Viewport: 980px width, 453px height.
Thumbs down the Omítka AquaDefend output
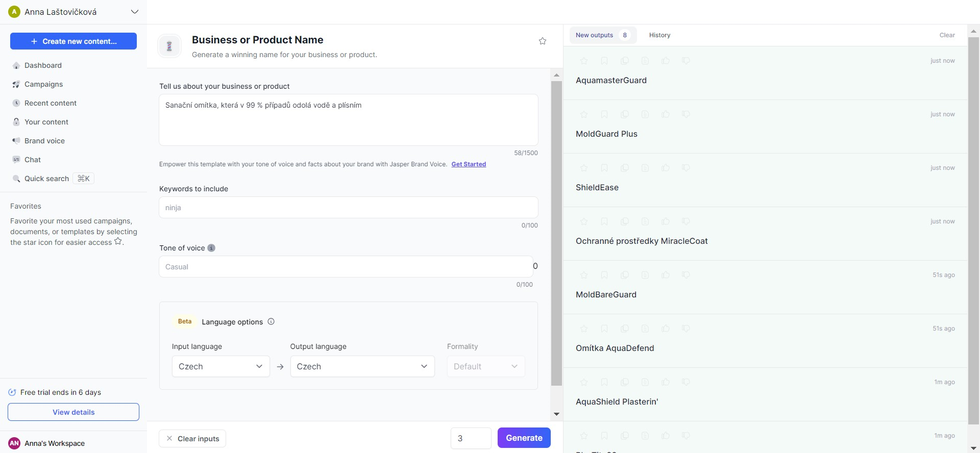click(x=686, y=329)
